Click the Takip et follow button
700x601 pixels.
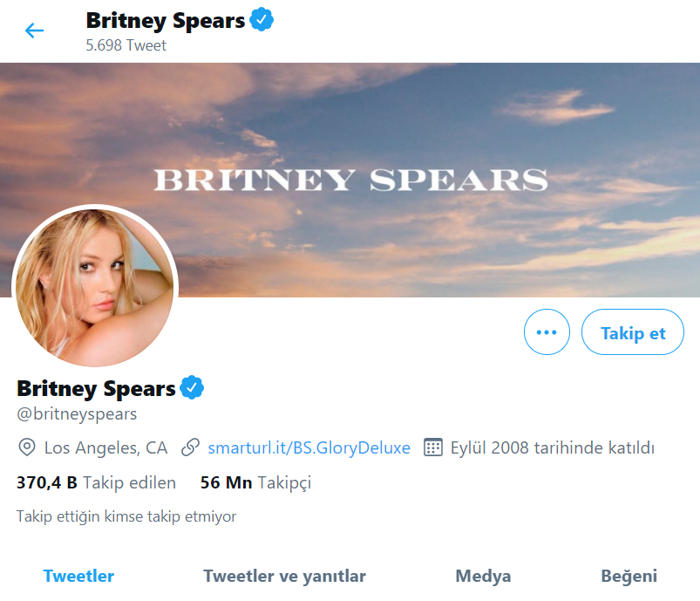632,331
